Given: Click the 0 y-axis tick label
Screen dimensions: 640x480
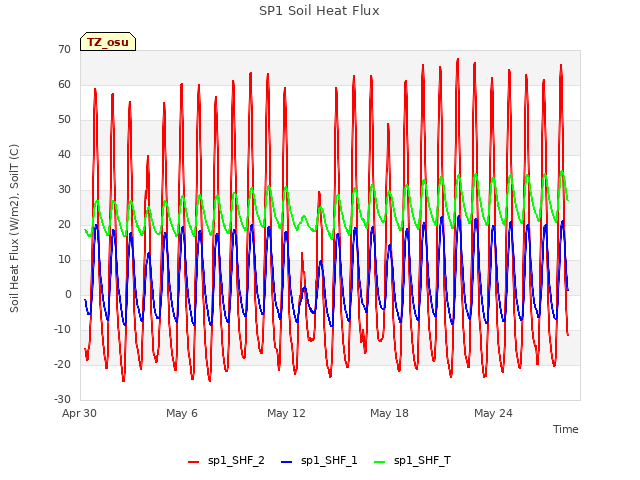Looking at the screenshot, I should (x=68, y=294).
